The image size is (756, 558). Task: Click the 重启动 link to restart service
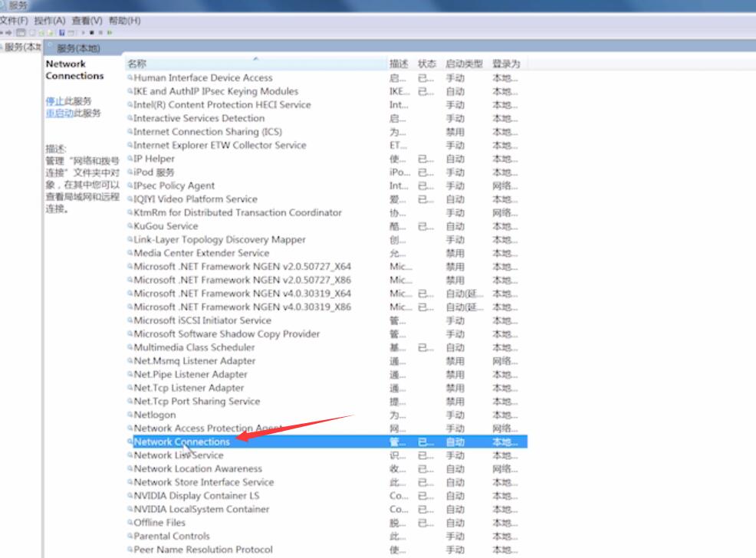point(59,113)
